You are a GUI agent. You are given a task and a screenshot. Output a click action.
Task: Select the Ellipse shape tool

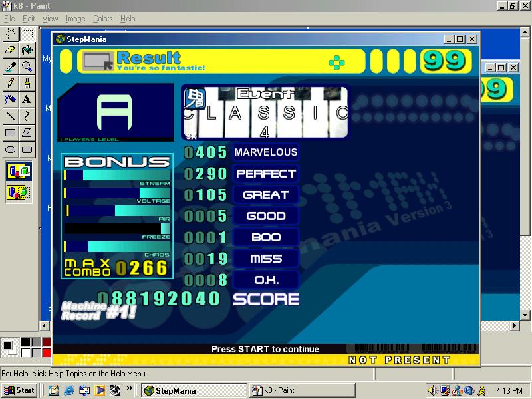11,149
